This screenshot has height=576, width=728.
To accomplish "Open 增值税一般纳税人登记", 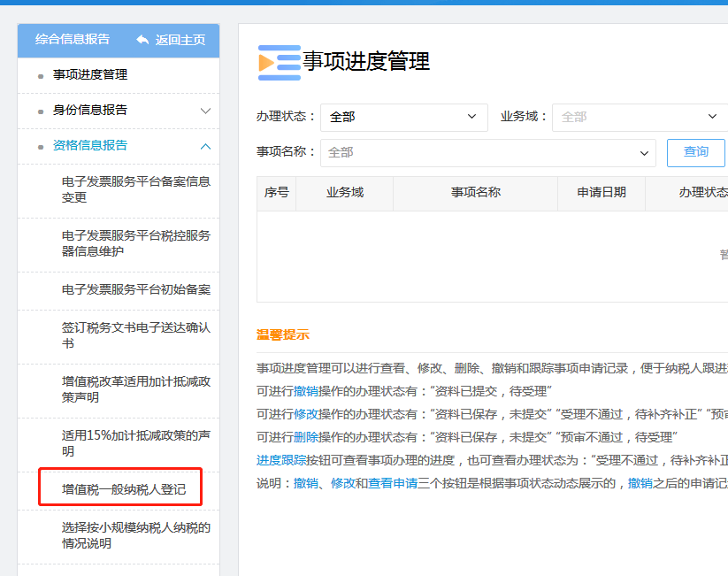I will [124, 488].
